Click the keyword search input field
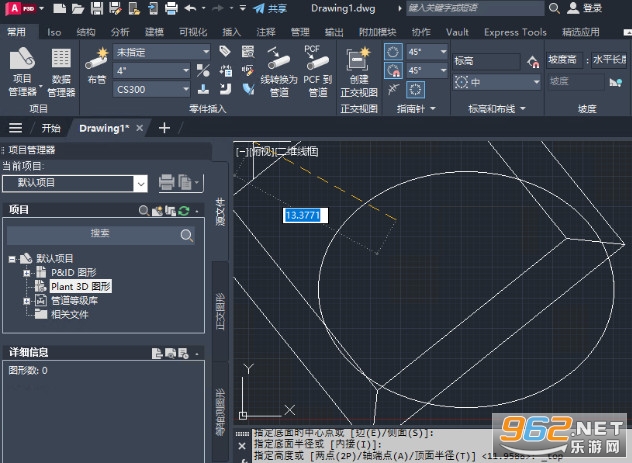Image resolution: width=632 pixels, height=463 pixels. point(475,8)
